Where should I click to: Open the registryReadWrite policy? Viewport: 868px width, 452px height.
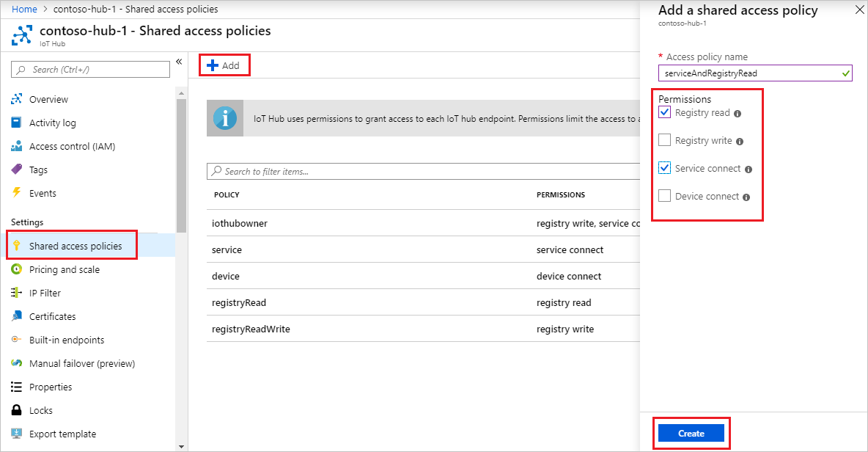[x=424, y=329]
